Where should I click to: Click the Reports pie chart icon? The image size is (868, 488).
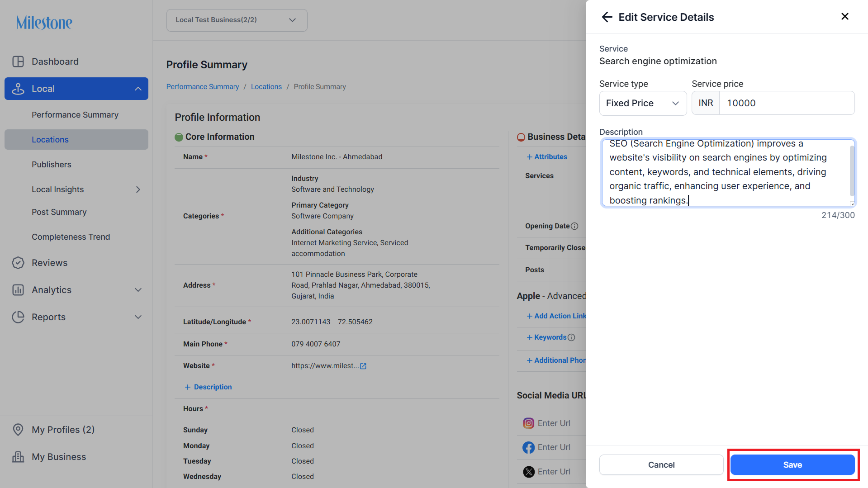(x=18, y=317)
